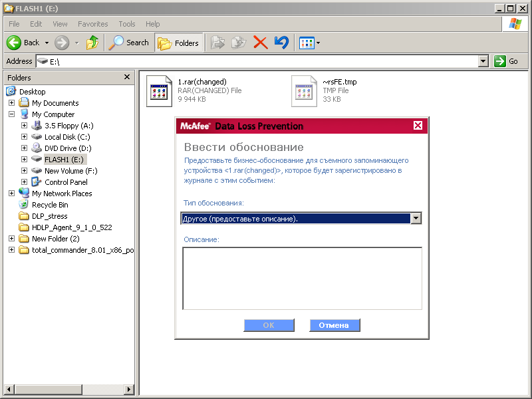Select My Network Places icon
532x399 pixels.
[24, 193]
